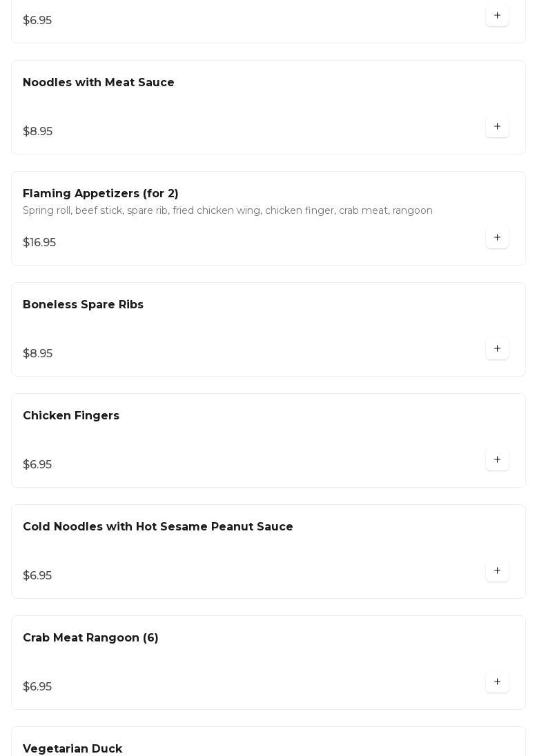Open the Vegetarian Duck menu item
537x756 pixels.
point(72,749)
